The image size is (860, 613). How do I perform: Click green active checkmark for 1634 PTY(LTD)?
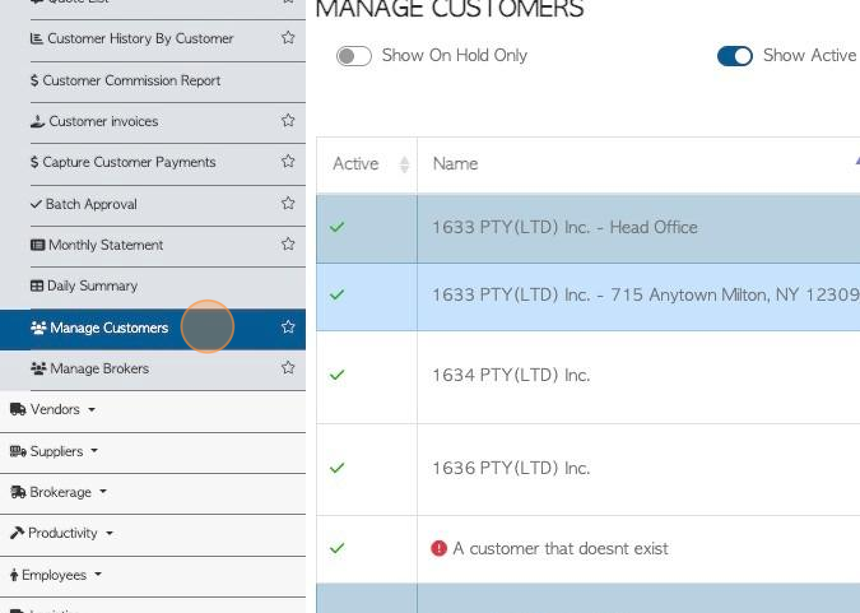point(337,375)
